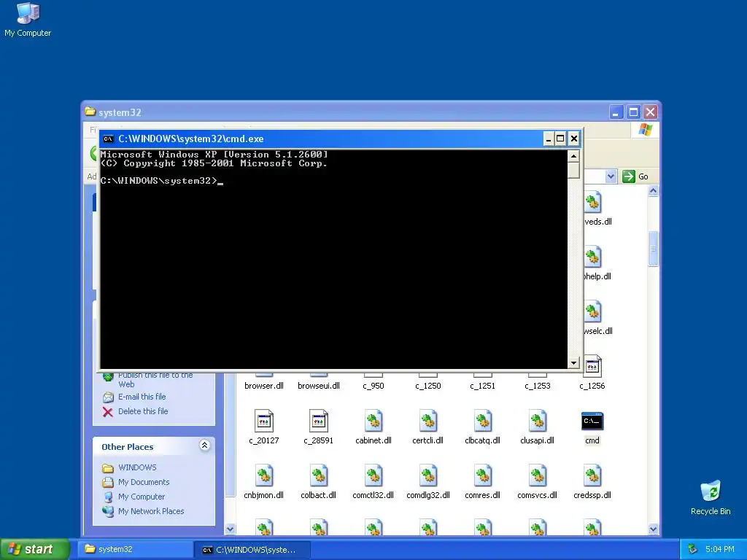Click the c_1250 file label
This screenshot has height=560, width=747.
[x=427, y=386]
